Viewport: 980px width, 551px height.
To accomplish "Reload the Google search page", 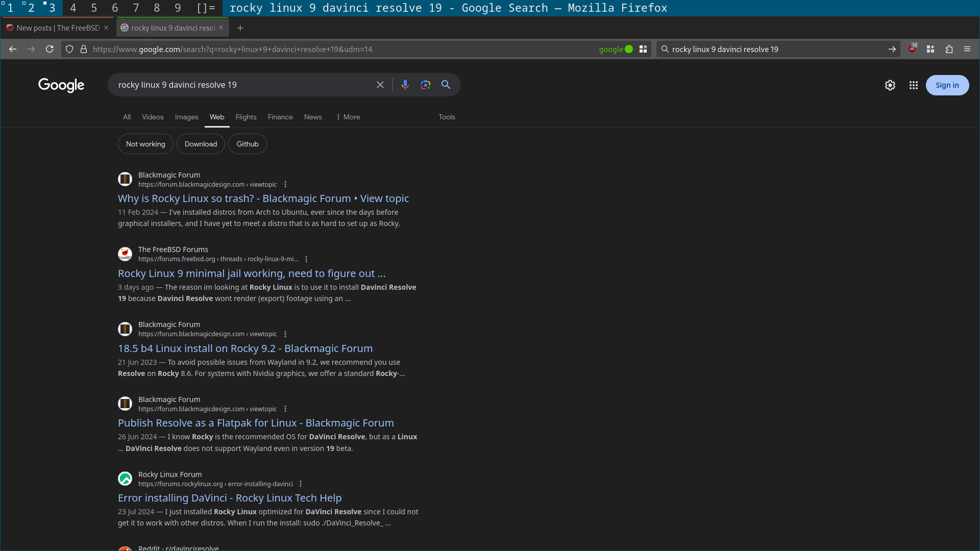I will click(50, 49).
